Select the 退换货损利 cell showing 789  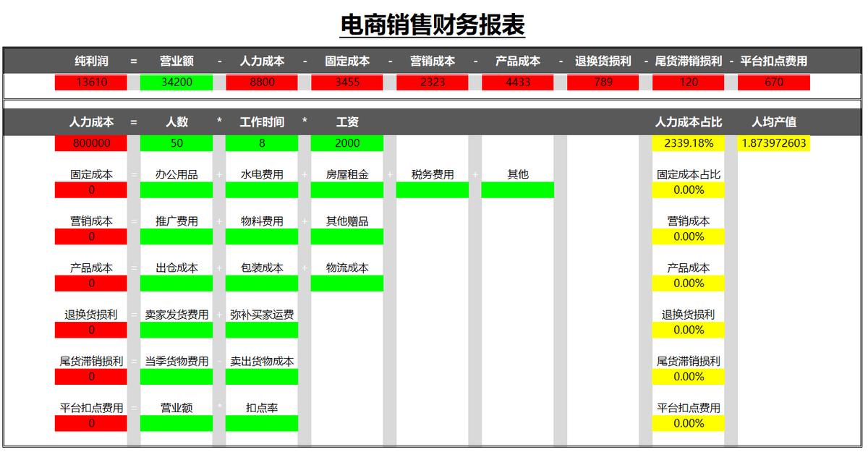pos(602,82)
